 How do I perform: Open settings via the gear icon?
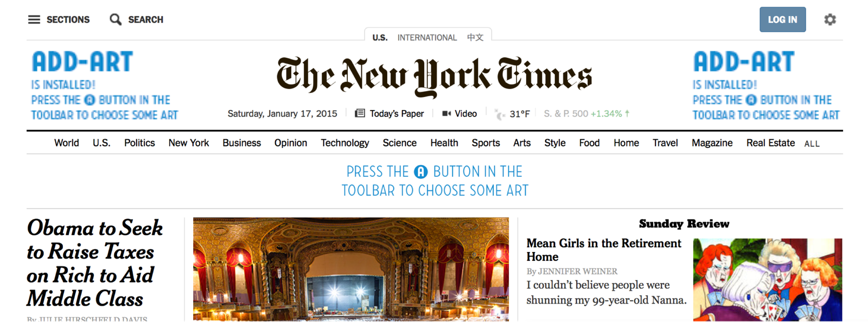pos(830,20)
